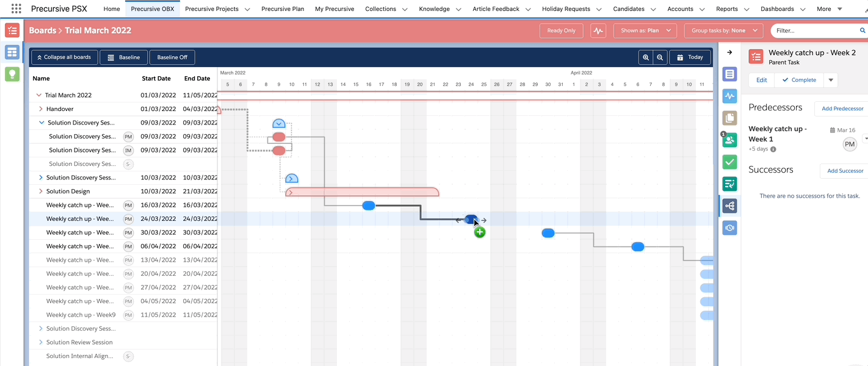This screenshot has height=366, width=868.
Task: Select the zoom in magnifier on the Gantt toolbar
Action: click(646, 57)
